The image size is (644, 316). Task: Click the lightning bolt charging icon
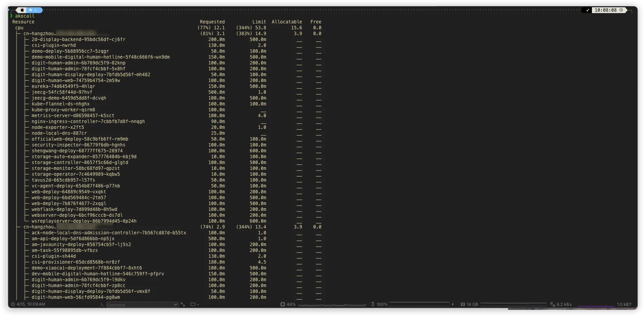(x=453, y=304)
